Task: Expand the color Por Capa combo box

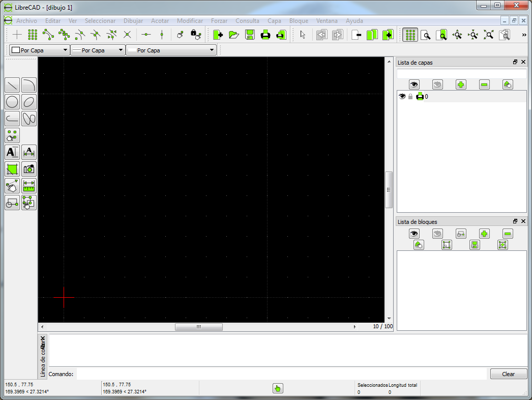Action: click(39, 50)
